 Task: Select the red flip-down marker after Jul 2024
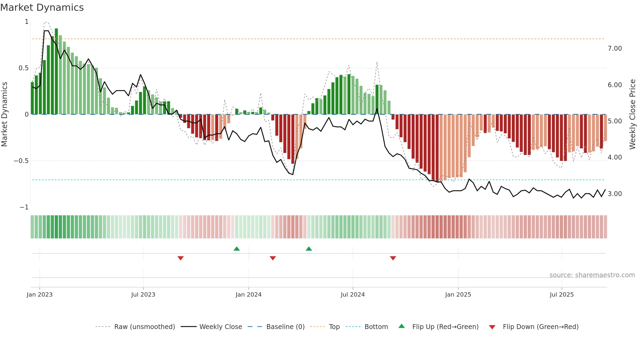[x=393, y=258]
